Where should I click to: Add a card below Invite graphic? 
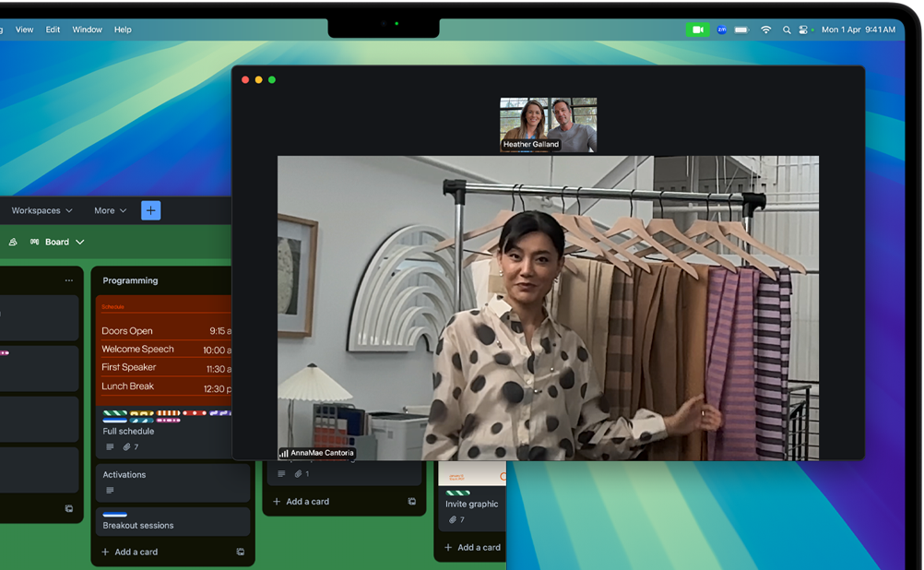coord(473,547)
